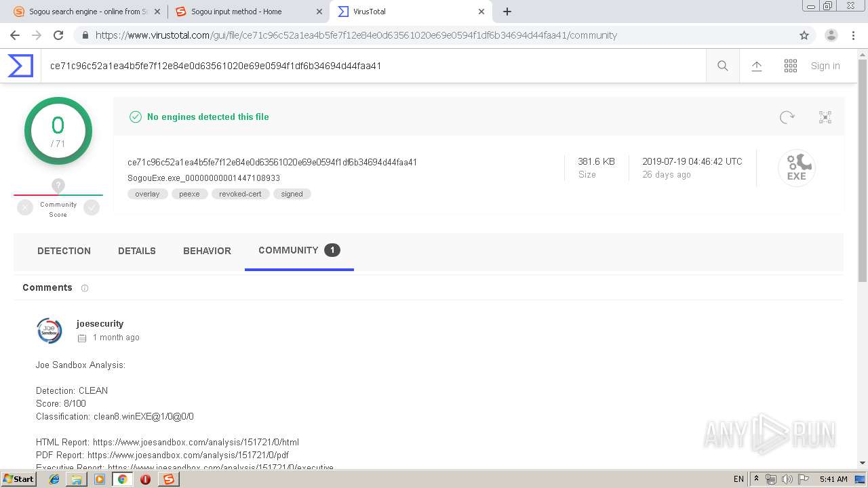
Task: Open the media player taskbar icon
Action: point(100,479)
